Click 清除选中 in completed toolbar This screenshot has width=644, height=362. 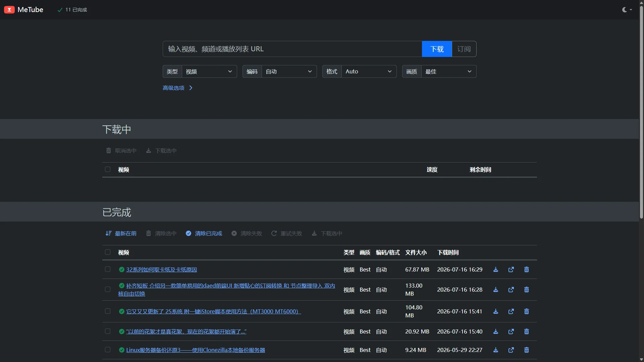click(x=161, y=234)
